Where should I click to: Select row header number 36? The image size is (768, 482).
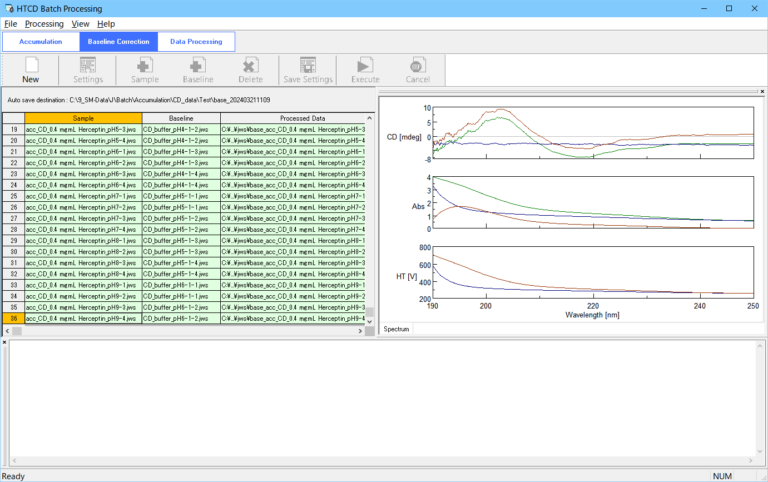(14, 318)
